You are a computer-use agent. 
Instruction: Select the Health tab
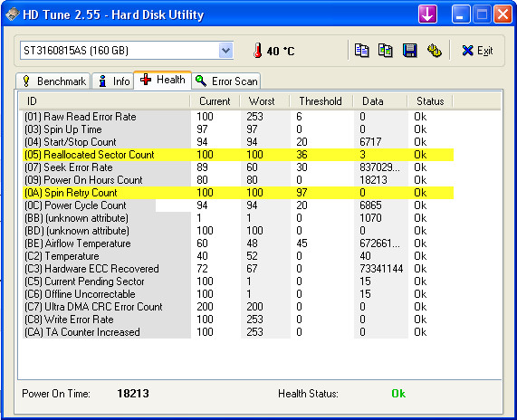(x=163, y=80)
